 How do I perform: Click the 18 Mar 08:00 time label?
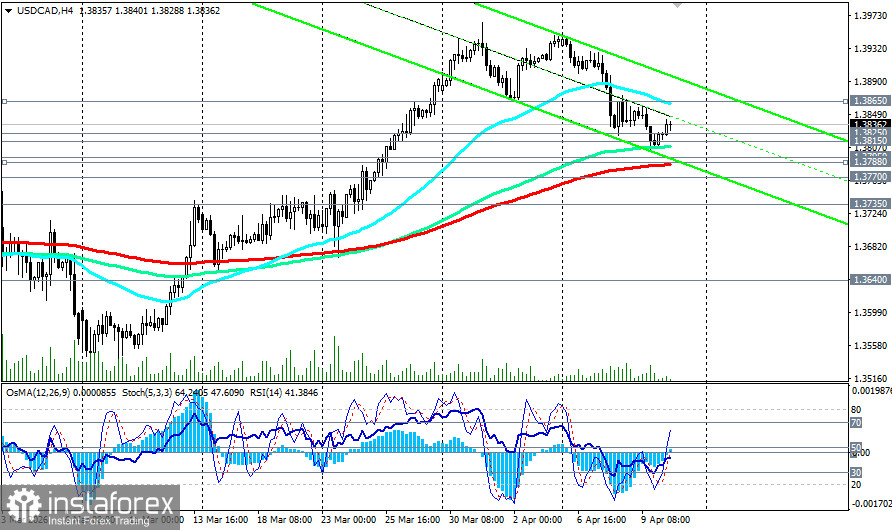[284, 520]
